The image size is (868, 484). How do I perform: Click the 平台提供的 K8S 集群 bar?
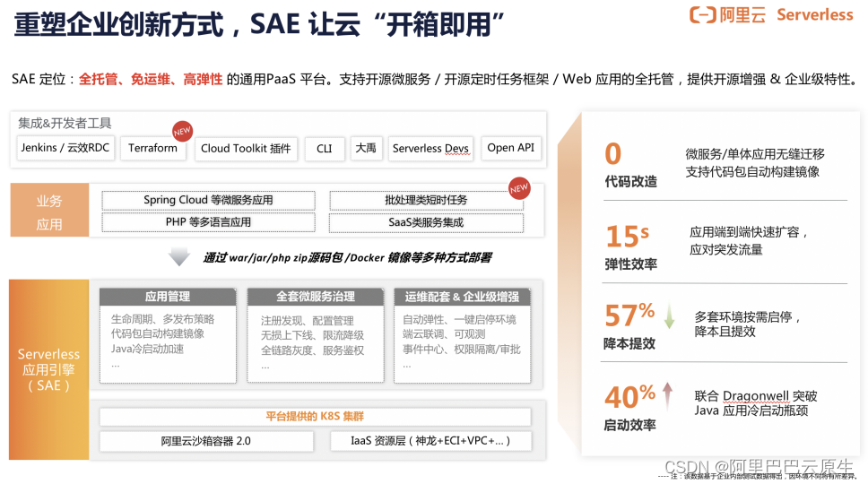(x=315, y=417)
